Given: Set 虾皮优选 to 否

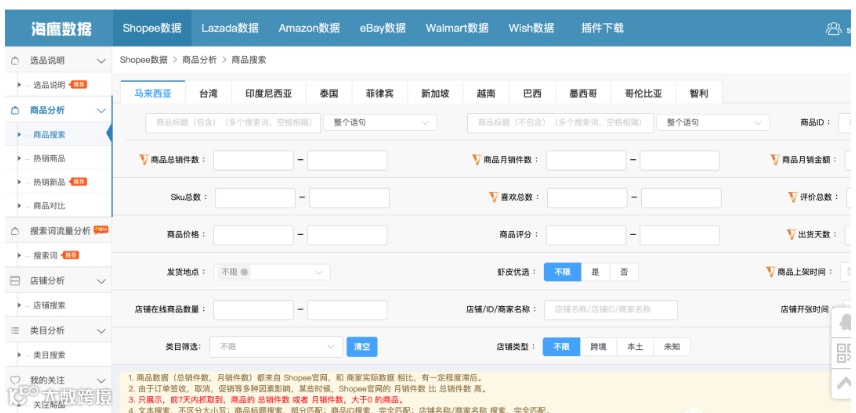Looking at the screenshot, I should (x=624, y=272).
